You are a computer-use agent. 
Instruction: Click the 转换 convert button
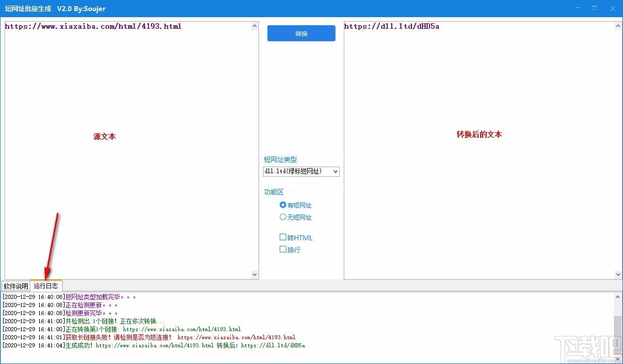click(x=301, y=33)
